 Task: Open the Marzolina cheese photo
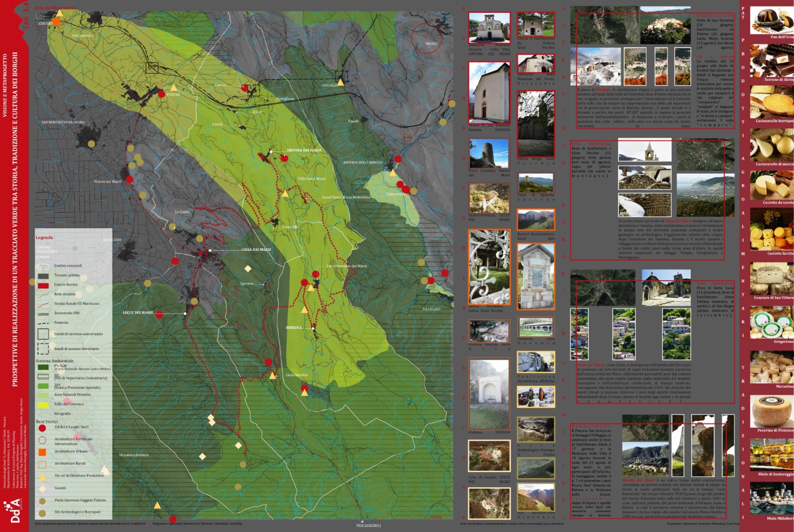tap(772, 367)
